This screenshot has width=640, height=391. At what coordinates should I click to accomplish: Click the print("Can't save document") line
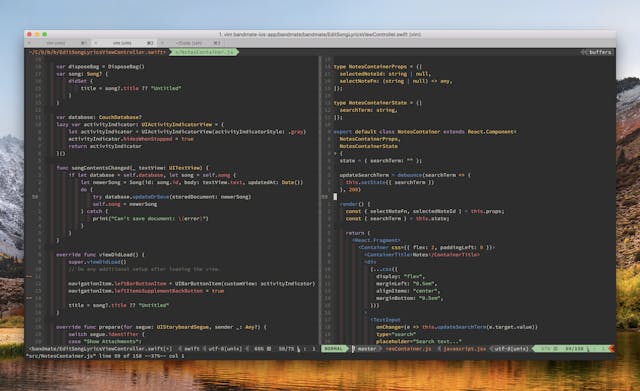point(151,219)
